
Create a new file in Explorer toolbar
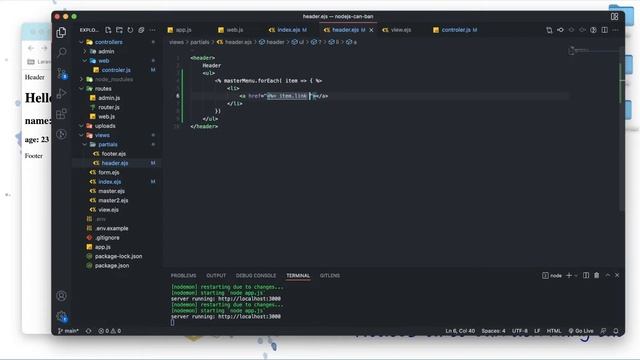108,30
